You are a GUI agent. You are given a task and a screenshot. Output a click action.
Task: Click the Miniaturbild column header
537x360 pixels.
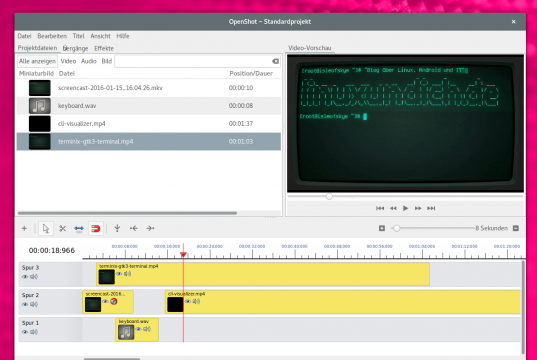(36, 73)
